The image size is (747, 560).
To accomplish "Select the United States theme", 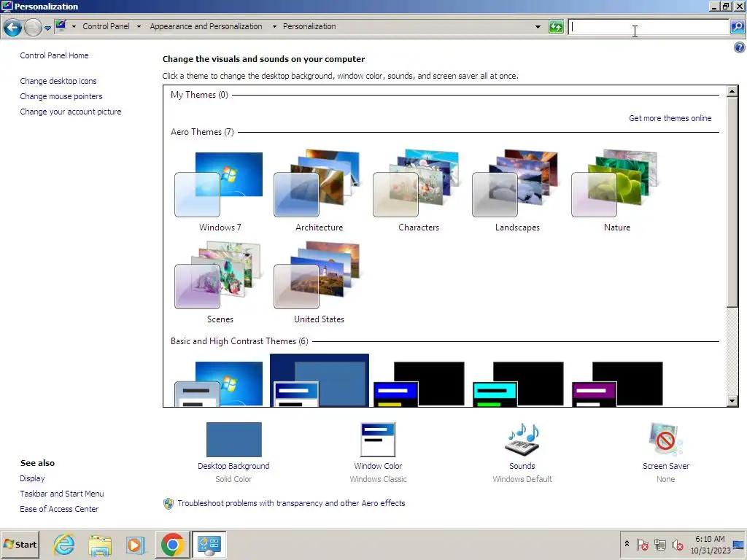I will point(319,282).
